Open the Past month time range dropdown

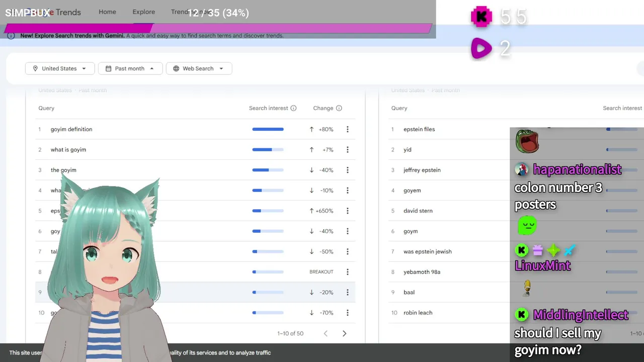pyautogui.click(x=130, y=68)
